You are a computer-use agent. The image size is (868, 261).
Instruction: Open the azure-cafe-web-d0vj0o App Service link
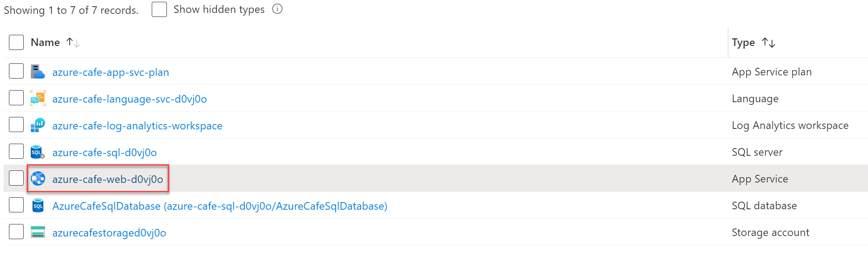point(108,179)
